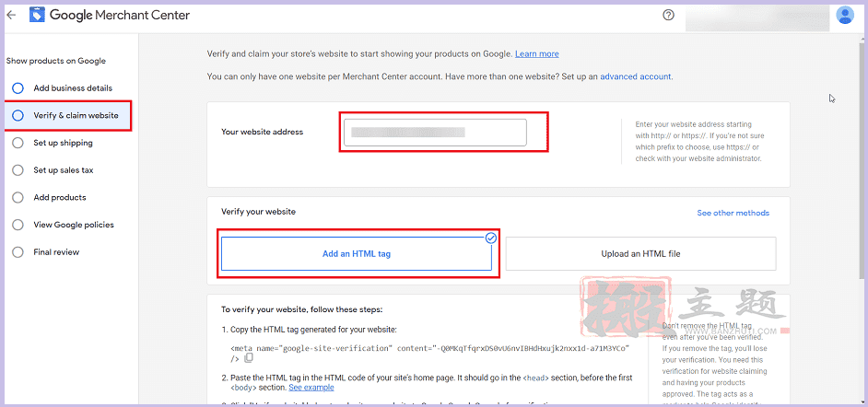Click the Learn more link
This screenshot has height=407, width=868.
tap(537, 54)
